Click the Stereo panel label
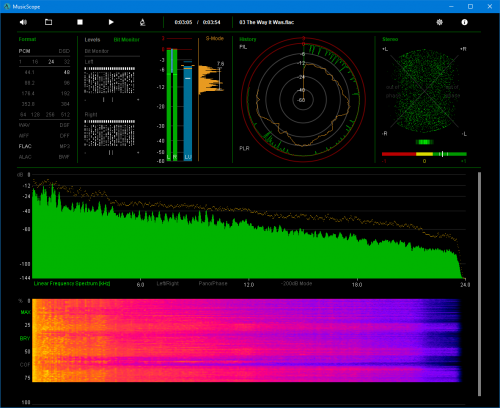500x408 pixels. (390, 39)
